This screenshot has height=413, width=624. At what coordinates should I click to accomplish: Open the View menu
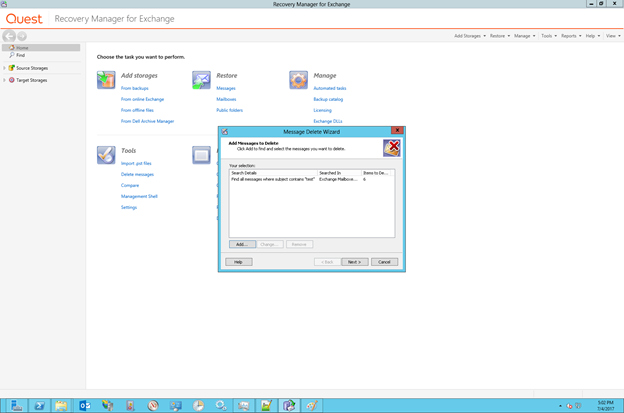pos(611,36)
